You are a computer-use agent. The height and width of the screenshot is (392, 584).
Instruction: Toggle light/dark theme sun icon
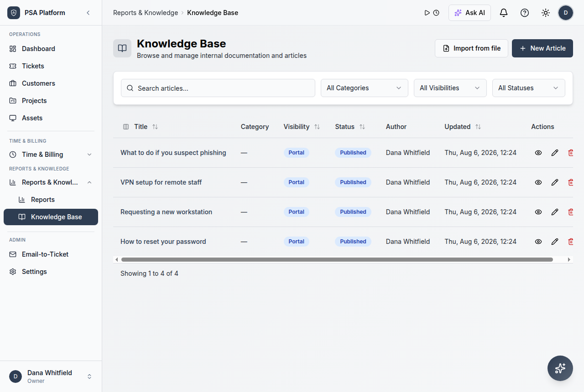click(546, 13)
